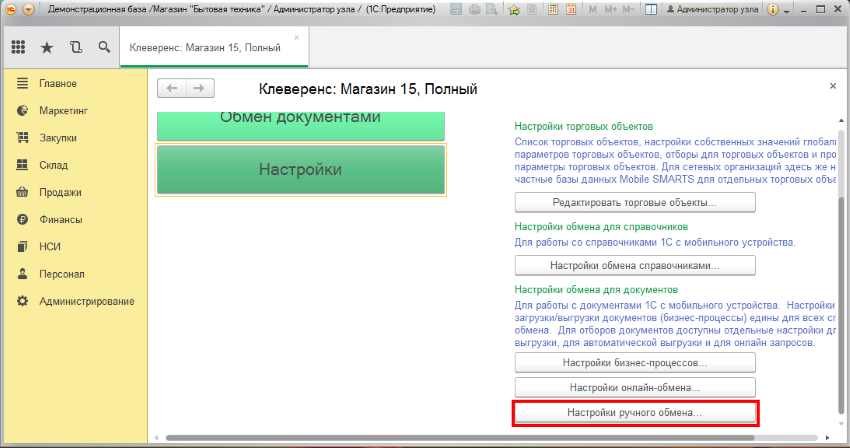Click the Маркетинг pie chart icon

[x=22, y=110]
